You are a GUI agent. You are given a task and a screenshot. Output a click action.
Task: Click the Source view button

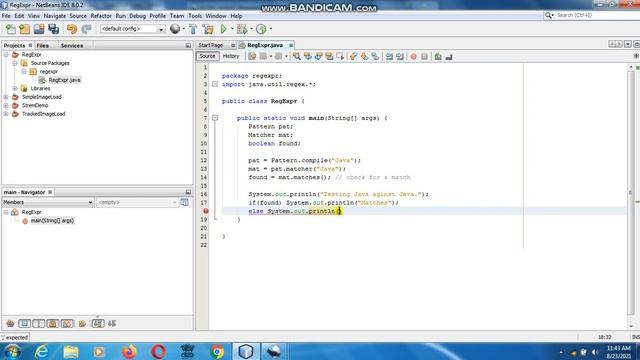(207, 56)
